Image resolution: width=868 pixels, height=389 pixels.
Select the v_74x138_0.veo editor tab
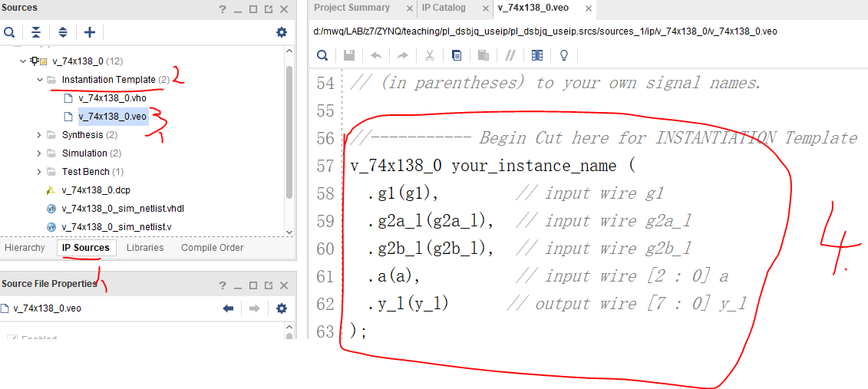[533, 8]
